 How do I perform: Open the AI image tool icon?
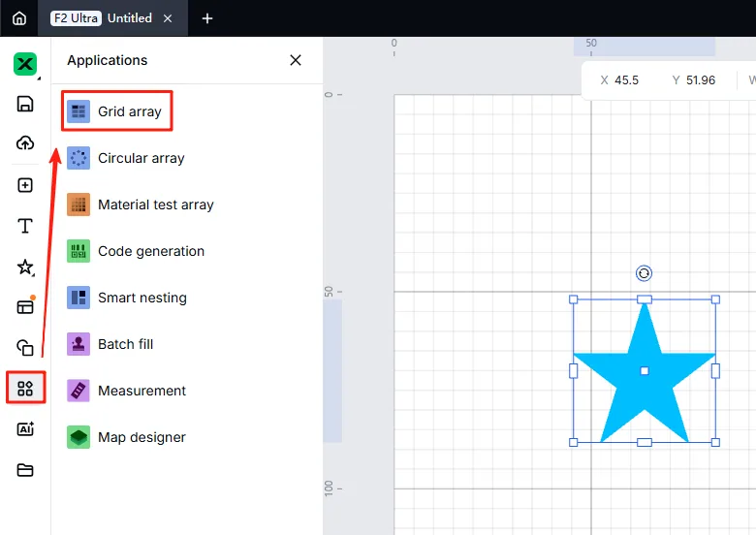[25, 429]
